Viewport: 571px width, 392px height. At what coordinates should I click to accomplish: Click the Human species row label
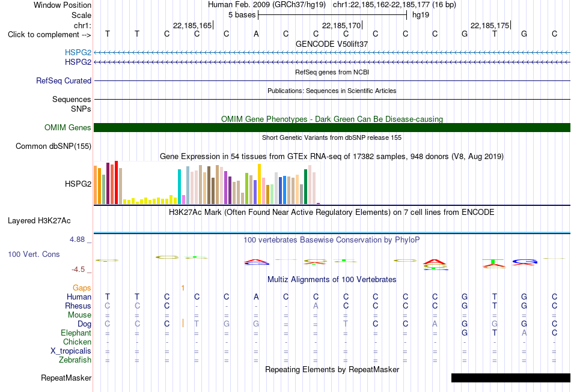79,297
